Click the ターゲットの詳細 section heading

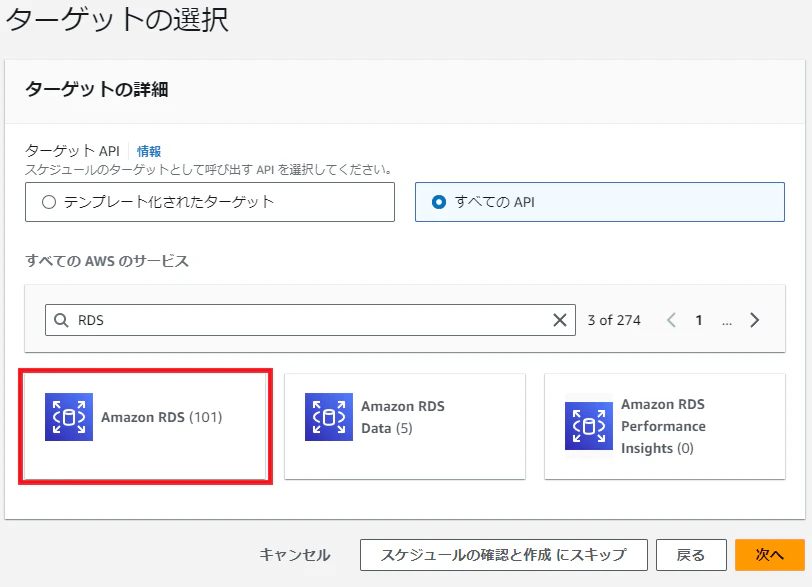pos(97,89)
